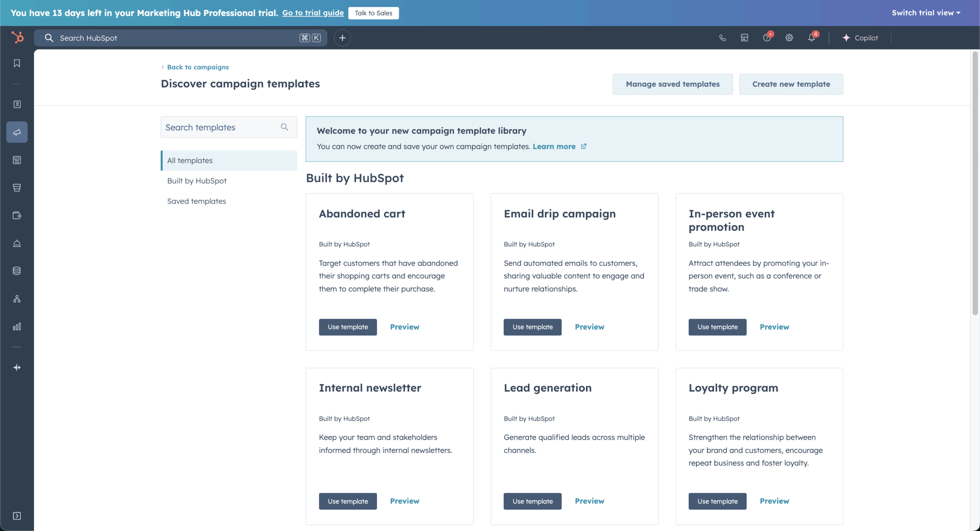This screenshot has width=980, height=531.
Task: Use the Lead generation template
Action: (x=532, y=501)
